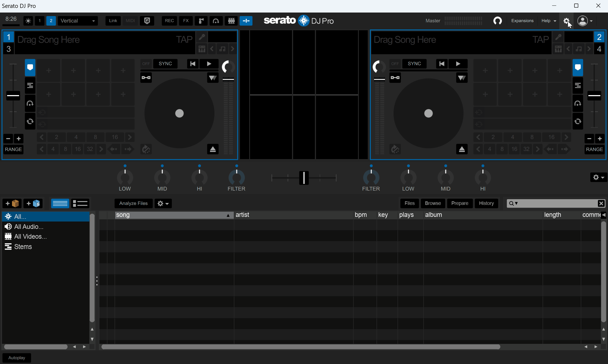Turn sync OFF on deck 1
Viewport: 608px width, 364px height.
click(146, 64)
